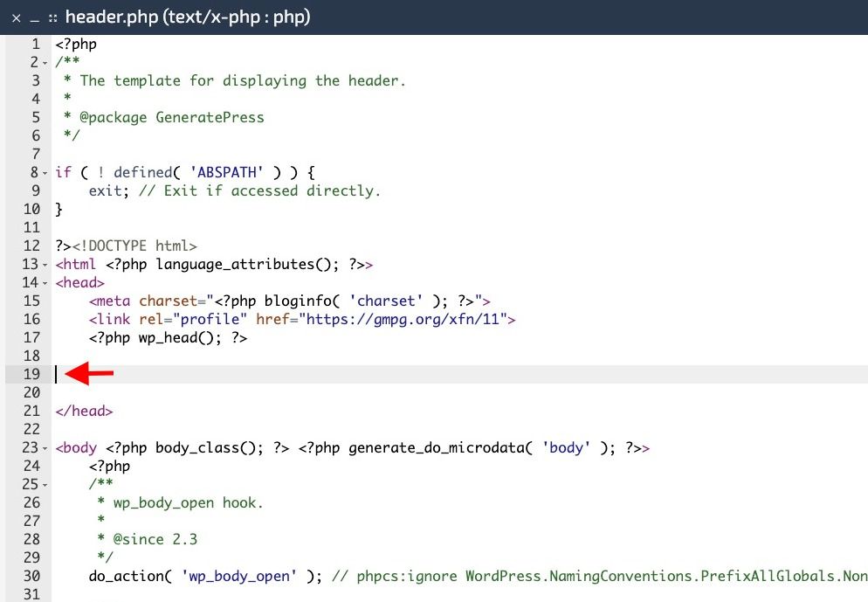Click 'The template for displaying the header.' comment
The image size is (868, 602).
[x=243, y=81]
